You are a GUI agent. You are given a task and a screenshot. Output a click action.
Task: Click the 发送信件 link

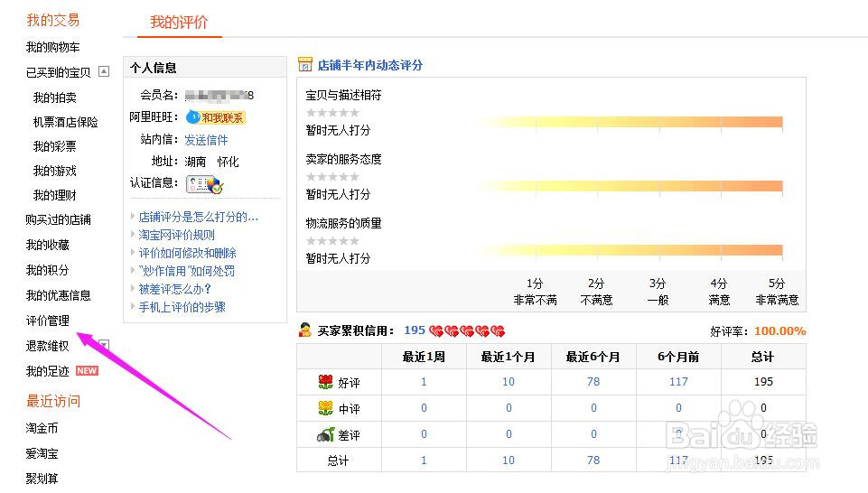tap(206, 140)
